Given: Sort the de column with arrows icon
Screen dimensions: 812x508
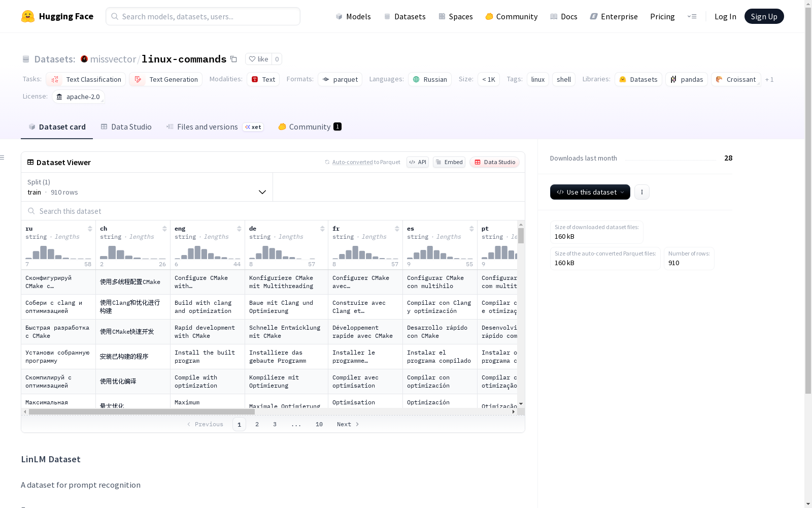Looking at the screenshot, I should pyautogui.click(x=322, y=229).
